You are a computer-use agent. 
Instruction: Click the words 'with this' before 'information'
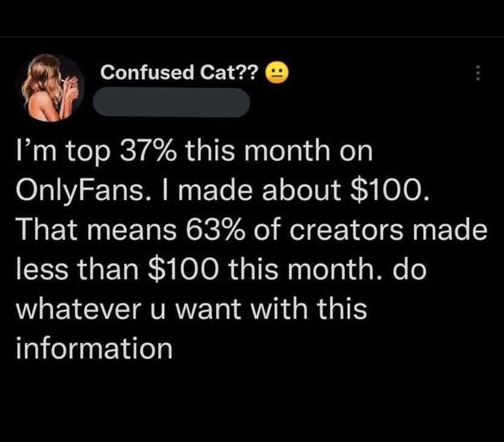tap(309, 308)
